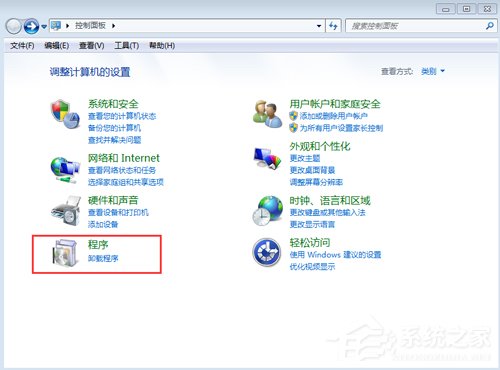Screen dimensions: 500x370
Task: Click 备份您的计算机 link
Action: 114,128
